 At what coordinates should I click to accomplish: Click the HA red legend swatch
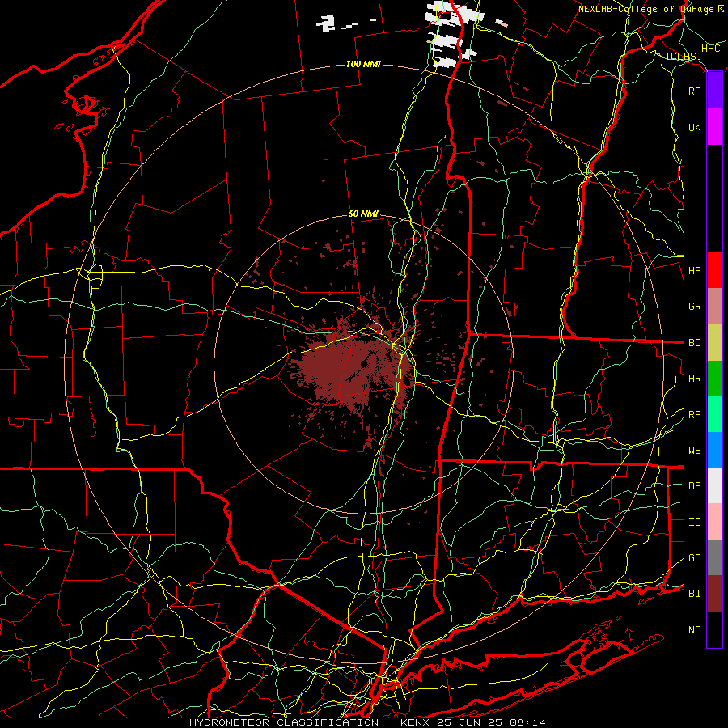coord(714,270)
